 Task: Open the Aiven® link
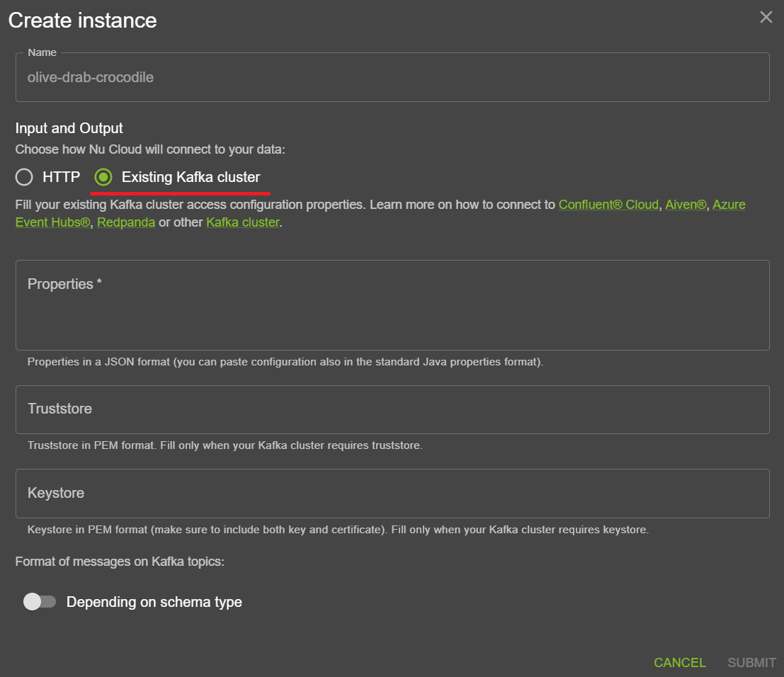[686, 205]
